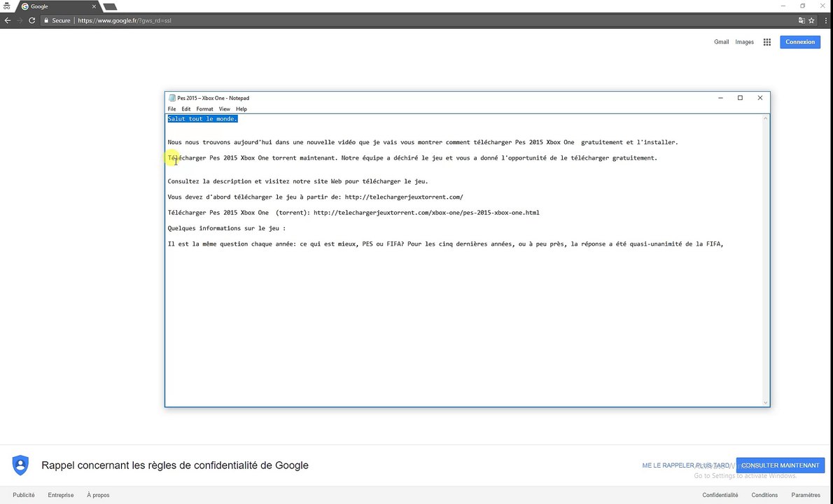Image resolution: width=833 pixels, height=504 pixels.
Task: Click Chrome back arrow button
Action: pos(8,21)
